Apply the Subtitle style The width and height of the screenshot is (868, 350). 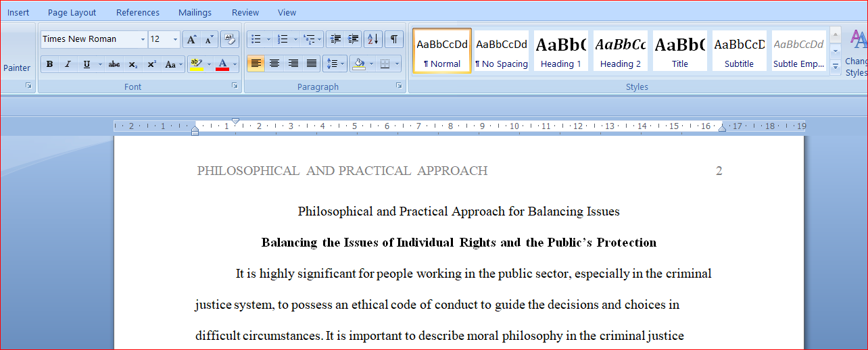pyautogui.click(x=740, y=51)
